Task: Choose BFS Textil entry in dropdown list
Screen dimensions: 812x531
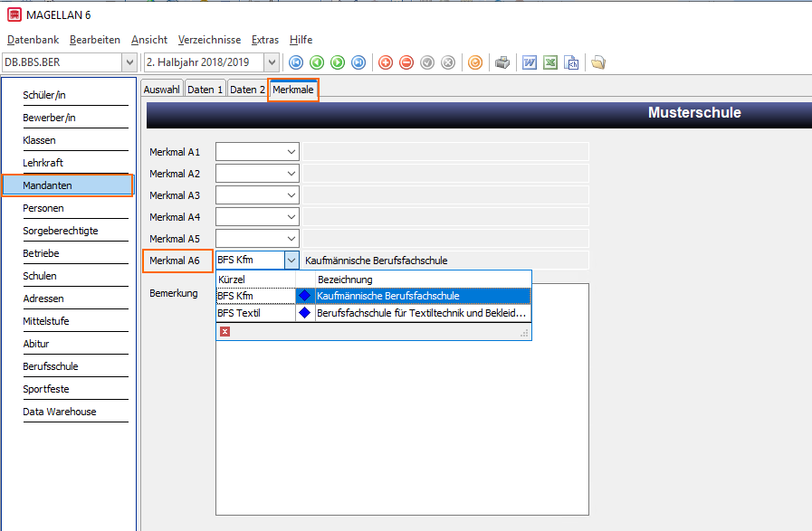Action: coord(373,313)
